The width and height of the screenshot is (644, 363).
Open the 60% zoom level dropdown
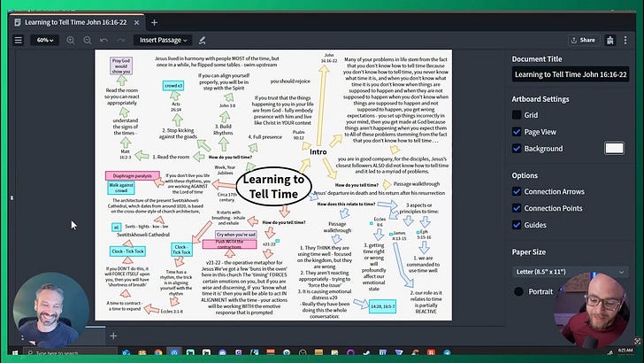(x=44, y=41)
